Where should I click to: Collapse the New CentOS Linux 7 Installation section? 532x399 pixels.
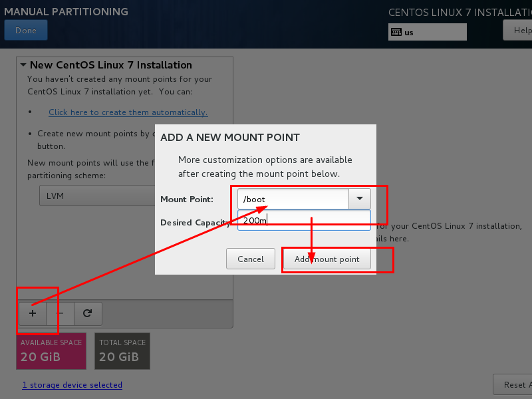coord(23,65)
